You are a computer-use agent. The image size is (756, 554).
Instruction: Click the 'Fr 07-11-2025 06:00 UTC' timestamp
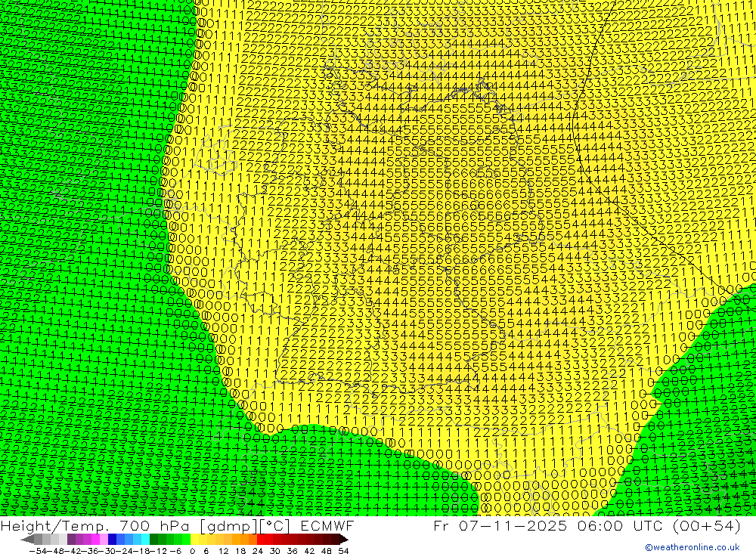tap(547, 525)
